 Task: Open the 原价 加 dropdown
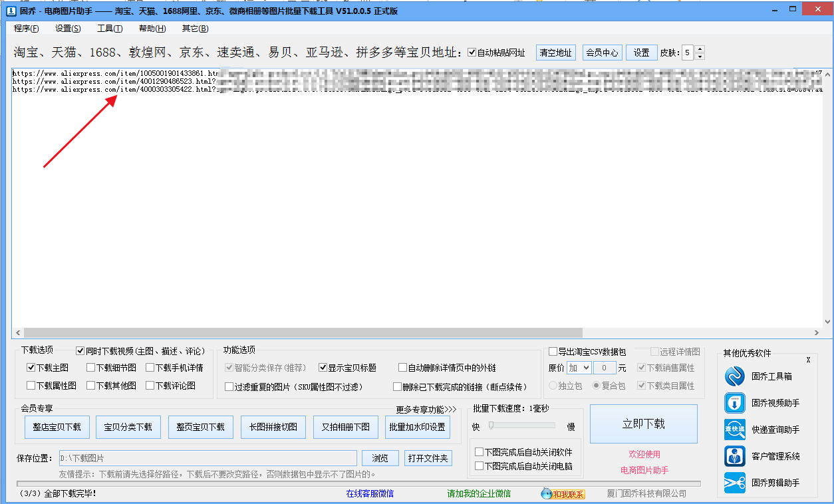pos(579,368)
